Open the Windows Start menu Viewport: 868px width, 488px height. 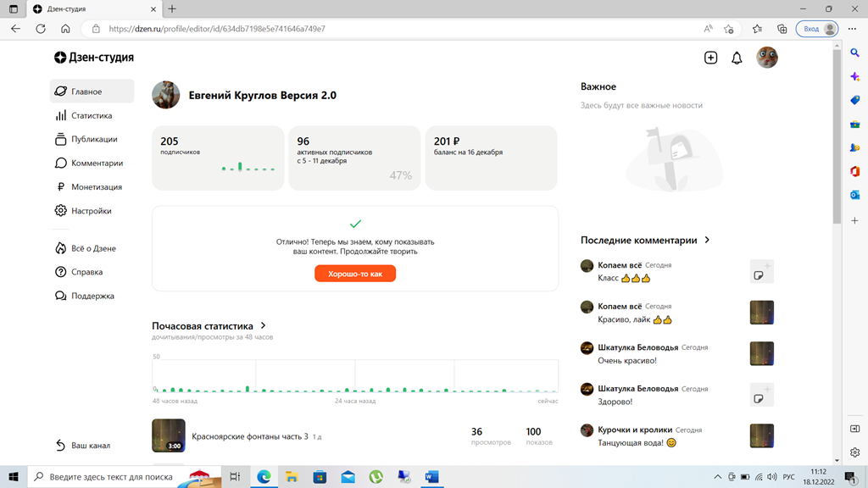14,476
